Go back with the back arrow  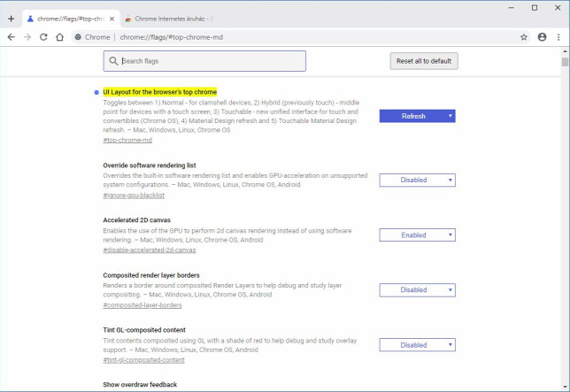(x=11, y=37)
